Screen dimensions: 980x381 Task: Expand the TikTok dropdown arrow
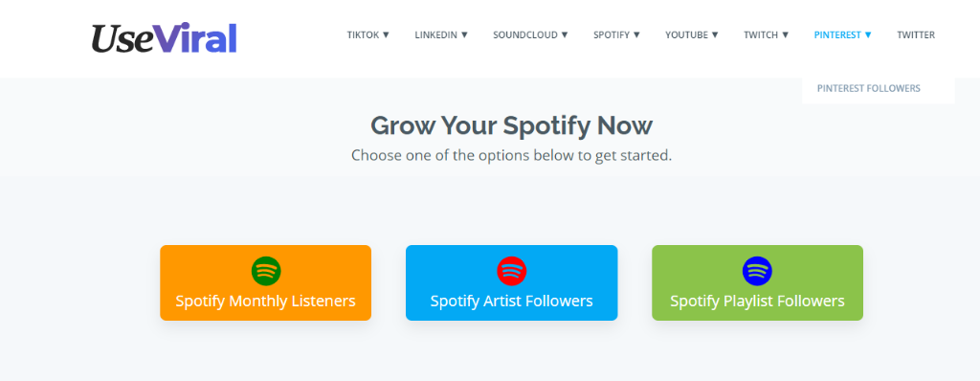click(x=386, y=35)
